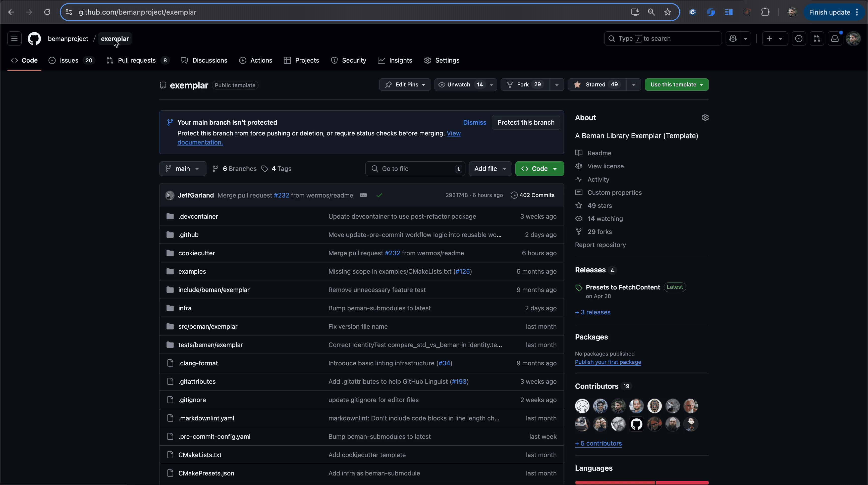This screenshot has width=868, height=485.
Task: Expand the green Code dropdown
Action: pos(539,169)
